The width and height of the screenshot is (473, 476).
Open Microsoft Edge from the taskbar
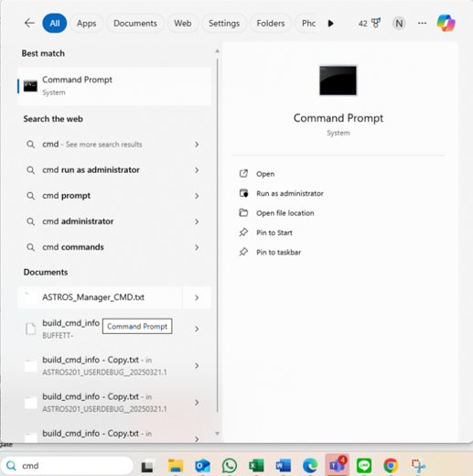pos(310,466)
